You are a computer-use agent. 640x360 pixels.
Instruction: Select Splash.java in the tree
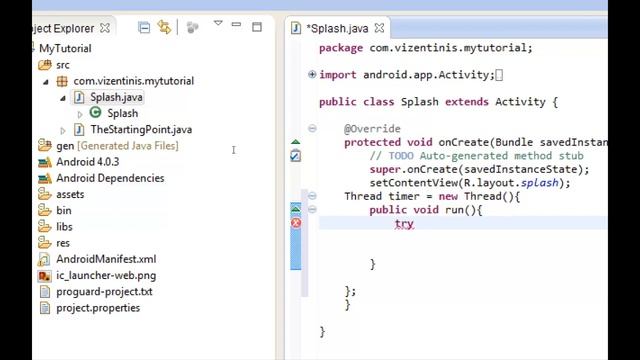tap(116, 97)
